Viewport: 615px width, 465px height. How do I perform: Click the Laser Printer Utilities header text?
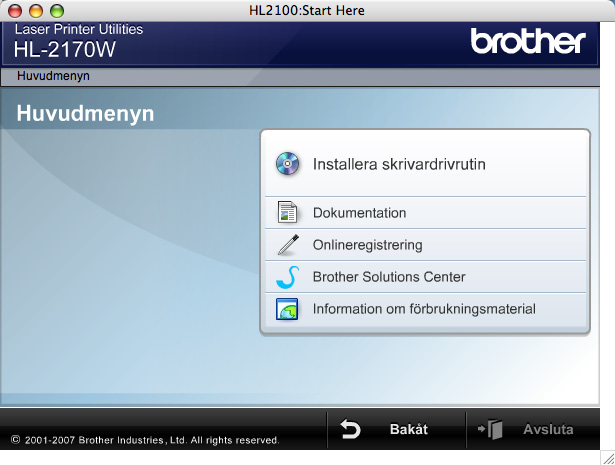[79, 29]
